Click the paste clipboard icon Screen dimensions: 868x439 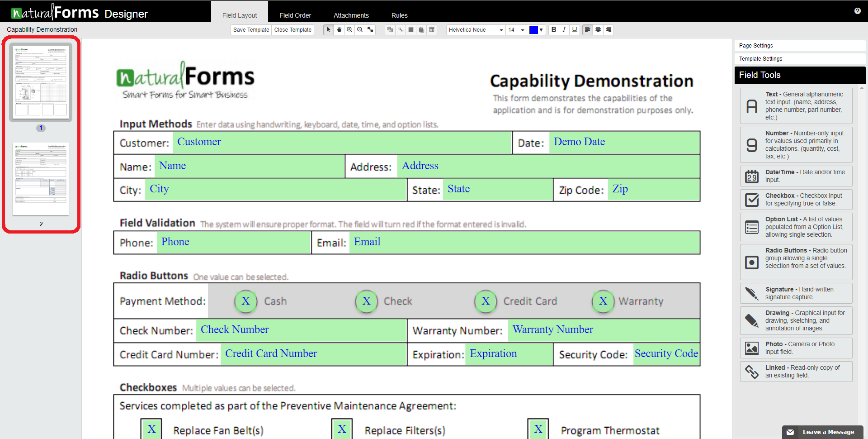pyautogui.click(x=411, y=29)
